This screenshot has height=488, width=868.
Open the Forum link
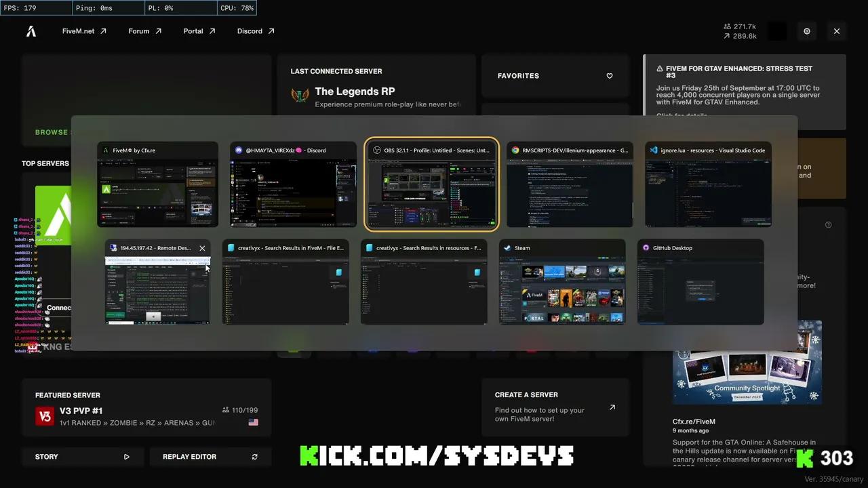pos(145,31)
